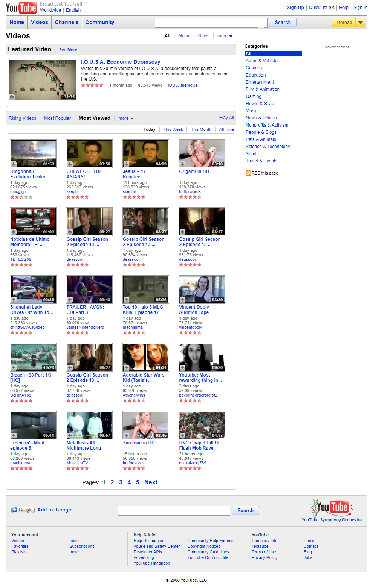This screenshot has width=373, height=588.
Task: Click the bottom Search button
Action: [245, 510]
